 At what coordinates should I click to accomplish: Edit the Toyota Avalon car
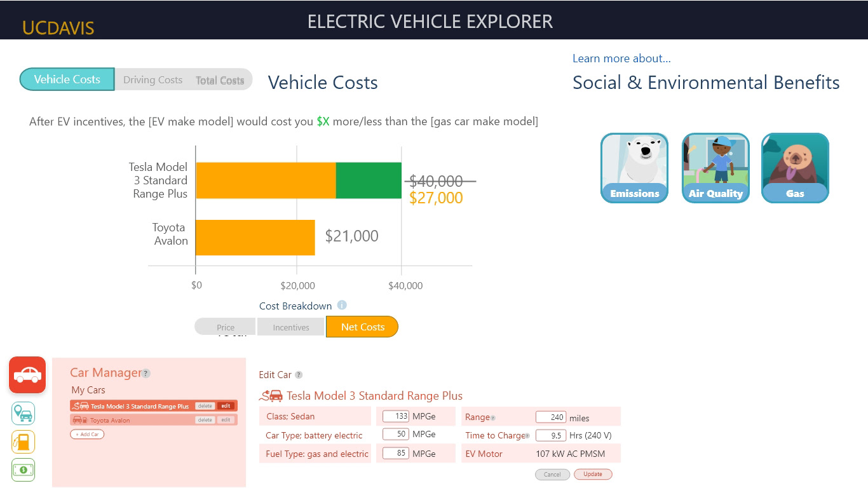226,420
